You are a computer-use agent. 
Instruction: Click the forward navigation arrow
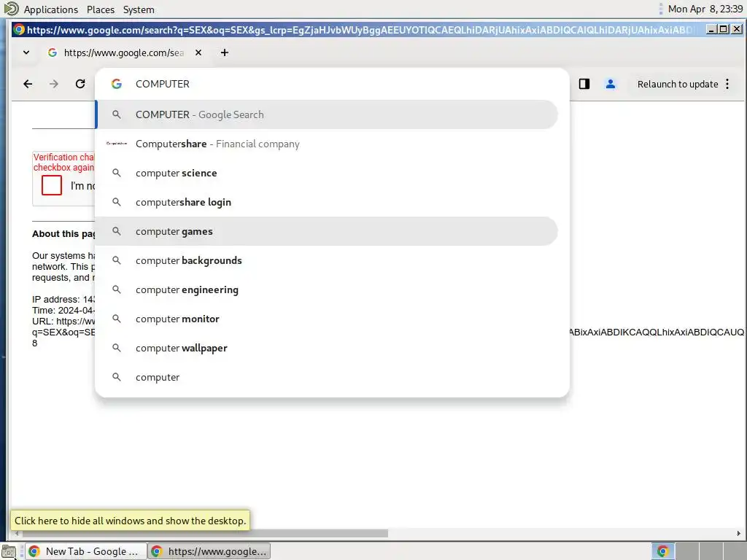[54, 84]
